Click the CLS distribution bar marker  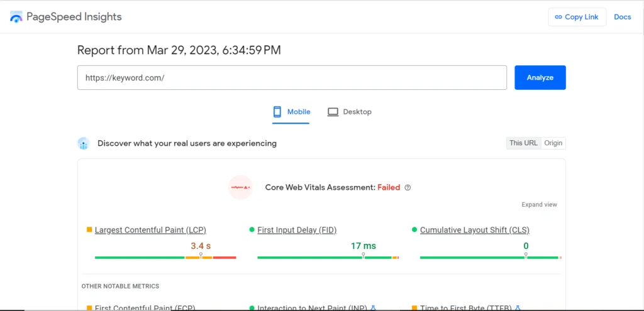pos(526,256)
